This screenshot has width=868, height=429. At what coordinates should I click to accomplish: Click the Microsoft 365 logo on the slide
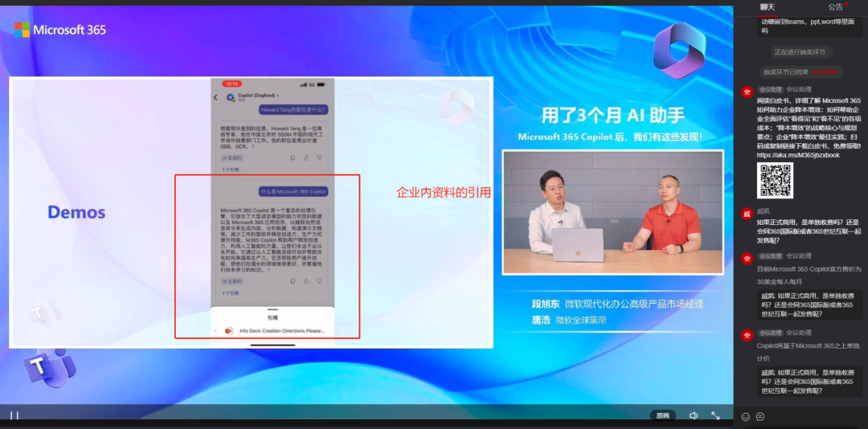pyautogui.click(x=59, y=30)
